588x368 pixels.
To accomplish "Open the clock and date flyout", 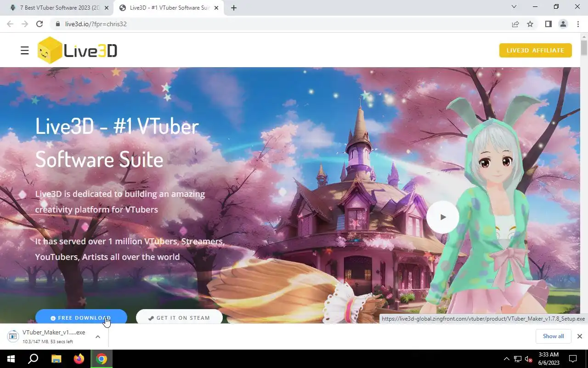I will point(548,359).
